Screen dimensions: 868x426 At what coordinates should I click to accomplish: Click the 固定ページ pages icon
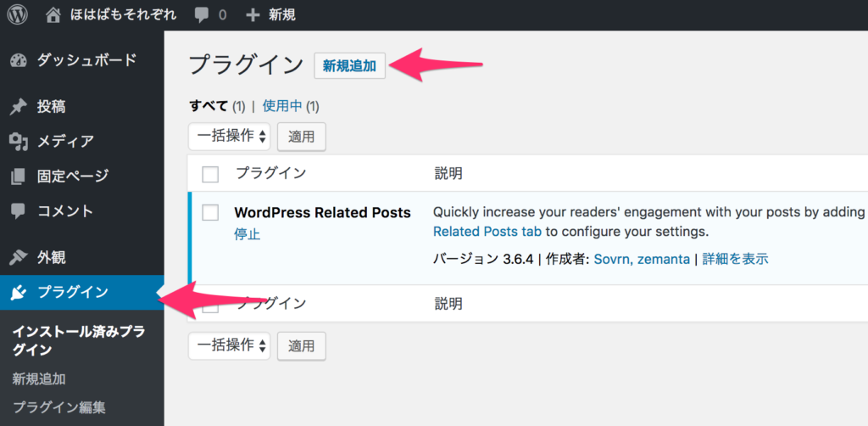click(x=19, y=177)
